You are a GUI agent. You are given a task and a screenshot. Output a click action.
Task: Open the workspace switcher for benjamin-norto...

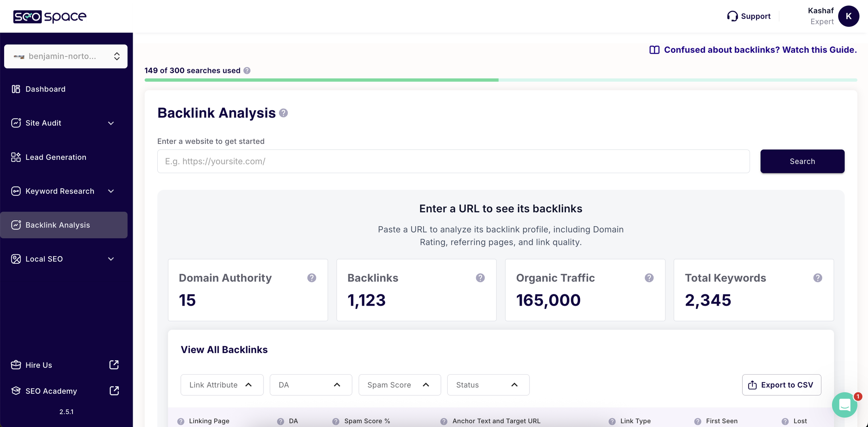(116, 56)
